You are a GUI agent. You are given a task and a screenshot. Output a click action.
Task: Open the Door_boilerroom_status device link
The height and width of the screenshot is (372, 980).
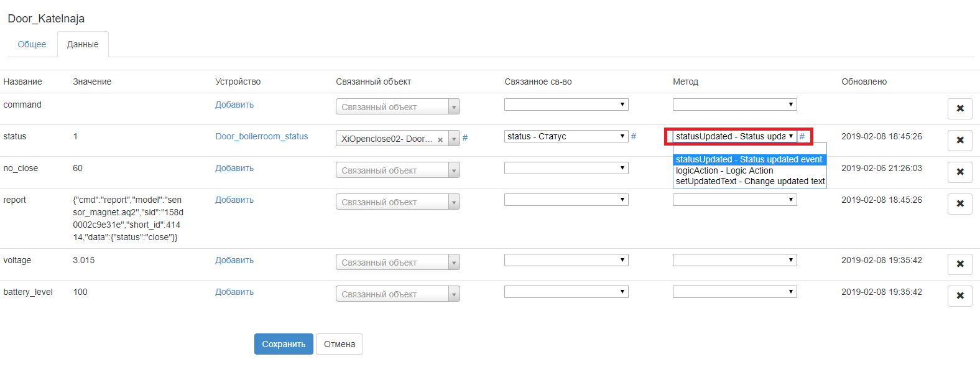pos(261,136)
